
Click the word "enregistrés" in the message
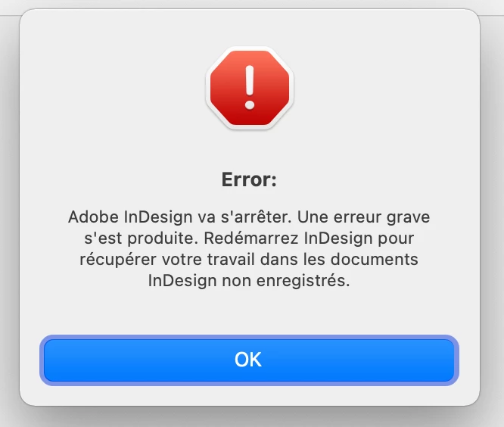point(301,282)
